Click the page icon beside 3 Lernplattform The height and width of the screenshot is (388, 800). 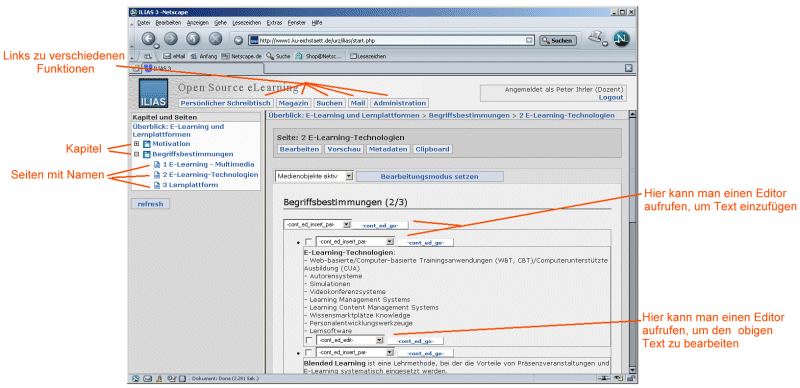[157, 185]
